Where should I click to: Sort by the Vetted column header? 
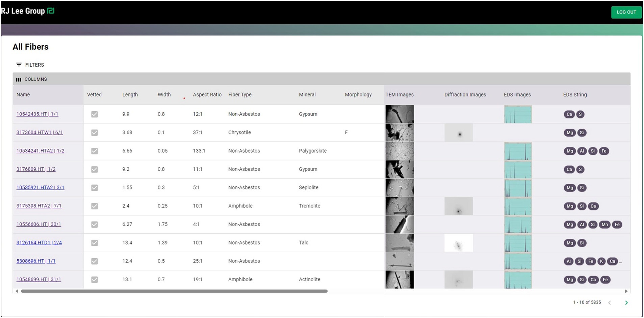coord(94,94)
